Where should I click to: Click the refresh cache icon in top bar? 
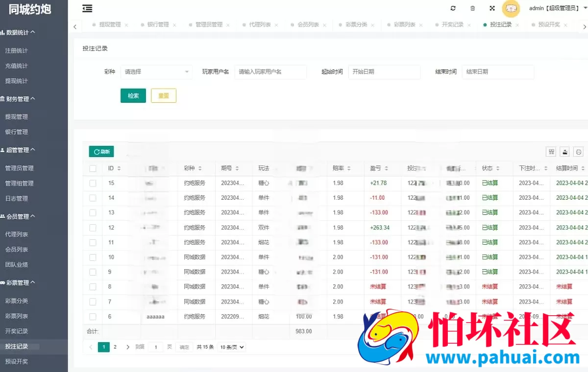tap(453, 8)
